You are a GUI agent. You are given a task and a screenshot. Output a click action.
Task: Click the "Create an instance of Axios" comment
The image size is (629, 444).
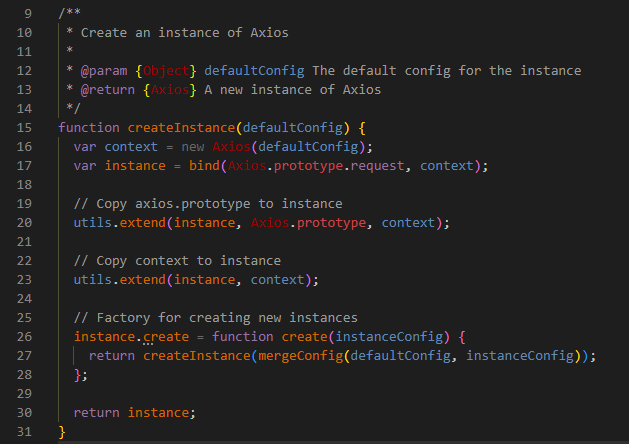point(184,33)
